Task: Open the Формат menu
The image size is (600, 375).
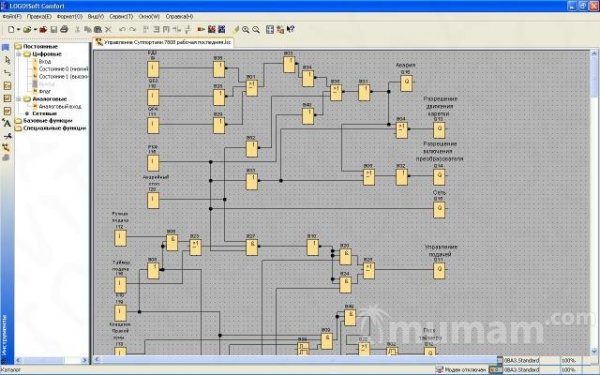Action: [70, 17]
